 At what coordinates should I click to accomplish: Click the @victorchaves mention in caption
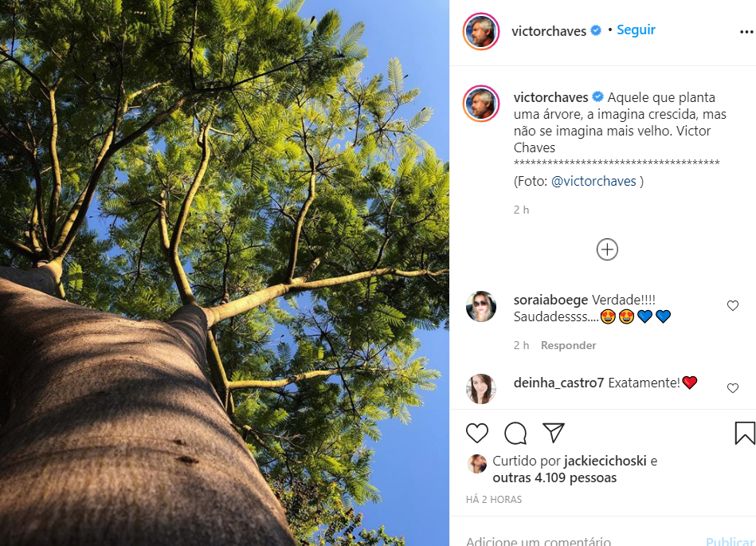[593, 181]
